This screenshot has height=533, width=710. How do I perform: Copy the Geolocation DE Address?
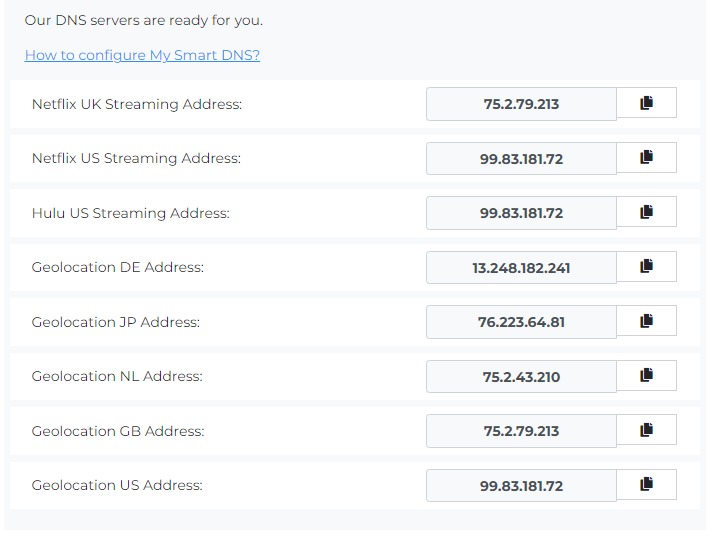tap(646, 267)
